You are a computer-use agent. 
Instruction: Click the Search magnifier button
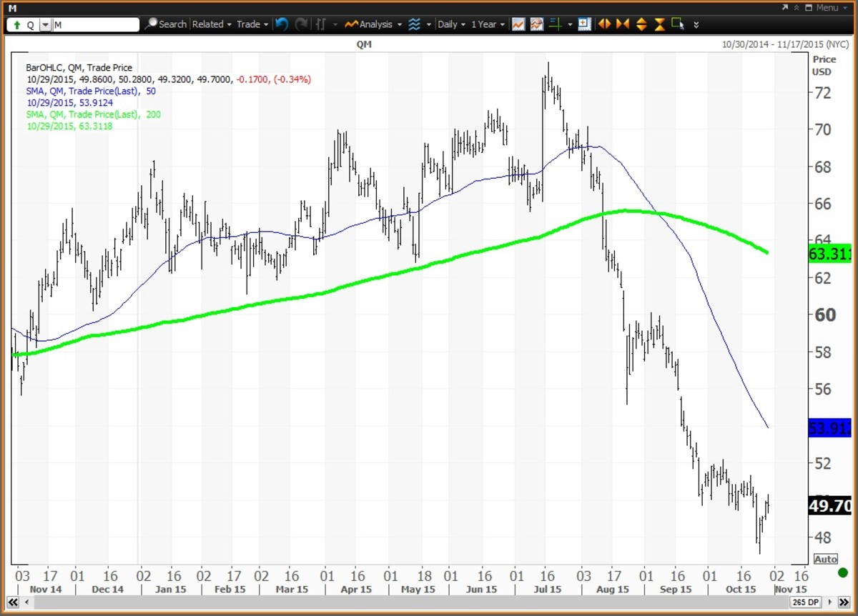click(x=167, y=24)
